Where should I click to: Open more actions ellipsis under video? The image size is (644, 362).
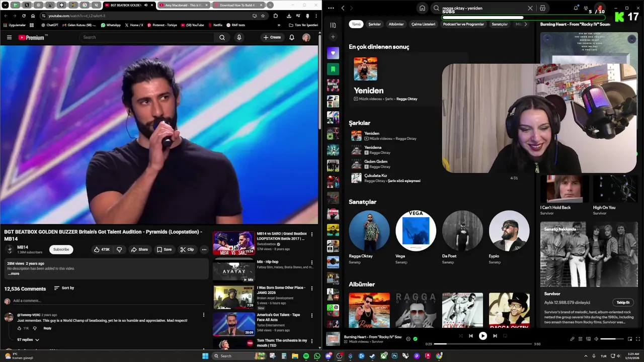coord(204,249)
